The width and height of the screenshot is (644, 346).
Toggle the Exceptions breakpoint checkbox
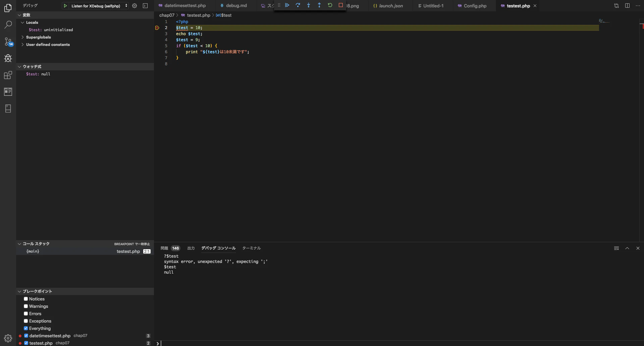(x=26, y=321)
